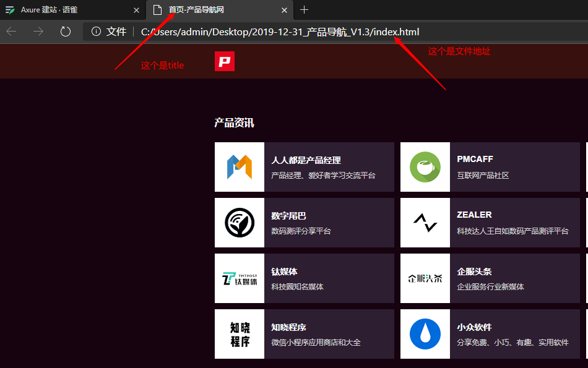The height and width of the screenshot is (368, 588).
Task: Open the PMCAFF link title
Action: click(475, 160)
